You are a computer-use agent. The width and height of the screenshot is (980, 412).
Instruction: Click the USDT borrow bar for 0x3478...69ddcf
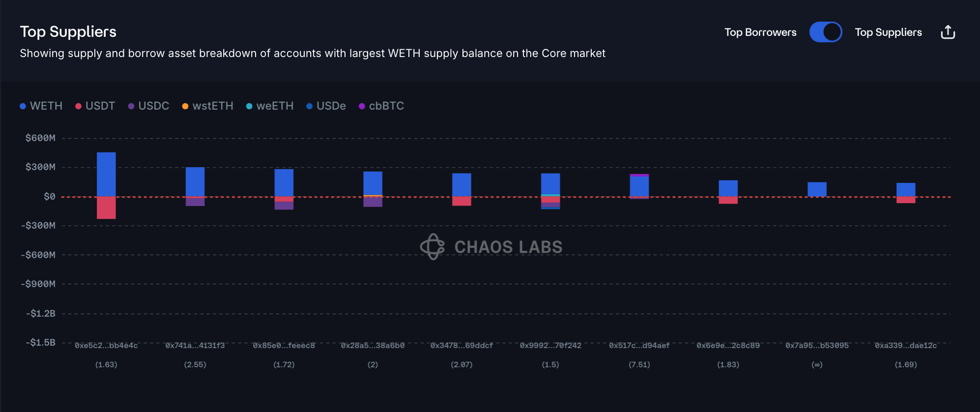pos(461,201)
